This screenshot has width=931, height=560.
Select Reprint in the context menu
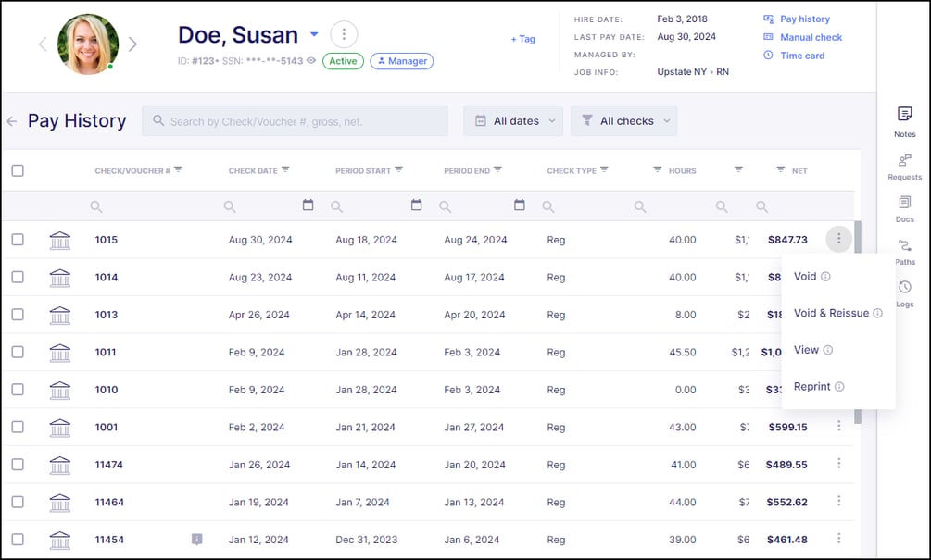(x=811, y=387)
